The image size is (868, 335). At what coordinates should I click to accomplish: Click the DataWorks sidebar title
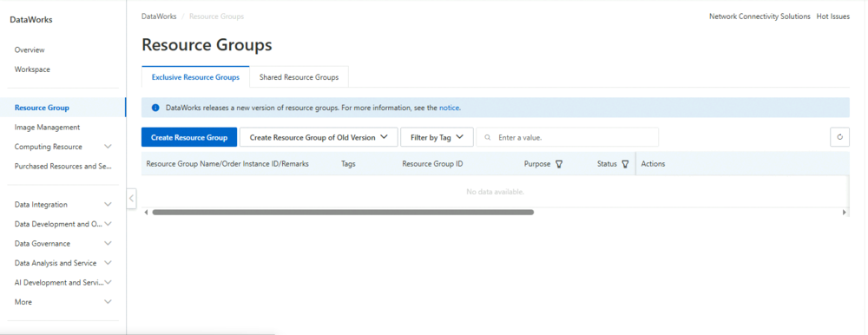(x=31, y=20)
